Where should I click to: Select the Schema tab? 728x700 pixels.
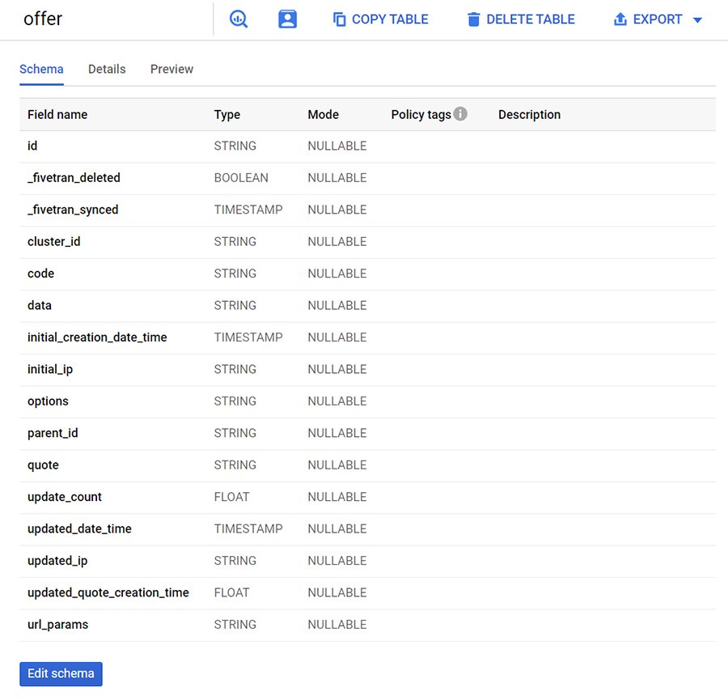(41, 69)
